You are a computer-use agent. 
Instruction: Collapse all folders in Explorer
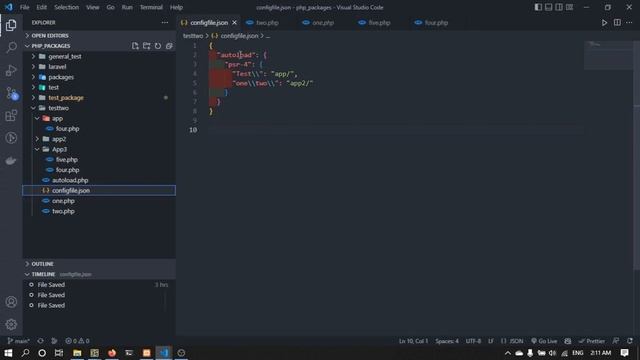tap(169, 46)
